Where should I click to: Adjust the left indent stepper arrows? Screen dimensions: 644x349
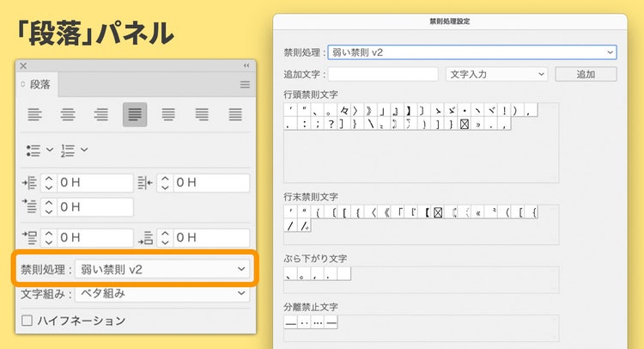tap(49, 182)
